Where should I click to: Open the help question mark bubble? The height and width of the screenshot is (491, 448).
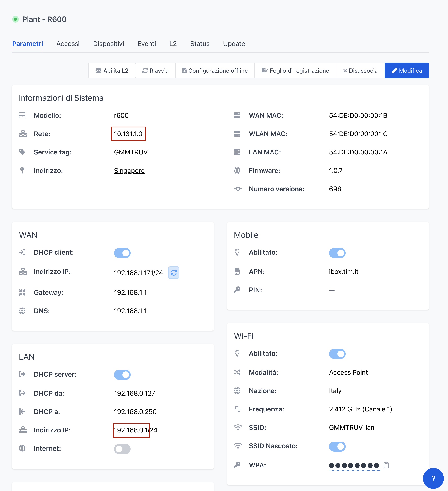[x=433, y=478]
